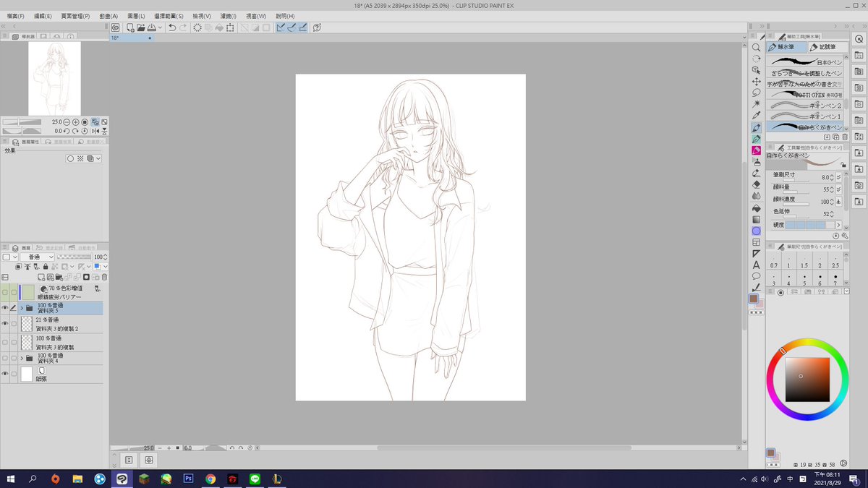Select the Text tool
The width and height of the screenshot is (868, 488).
[x=757, y=265]
